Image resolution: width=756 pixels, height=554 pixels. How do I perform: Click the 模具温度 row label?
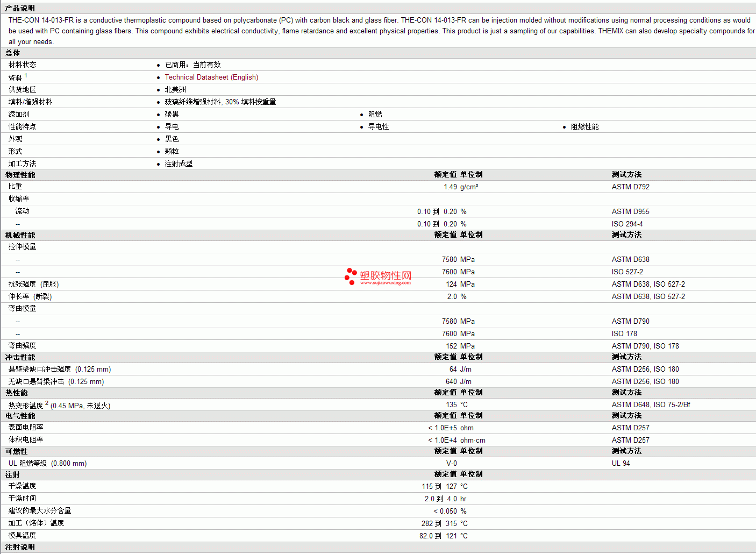tap(23, 535)
